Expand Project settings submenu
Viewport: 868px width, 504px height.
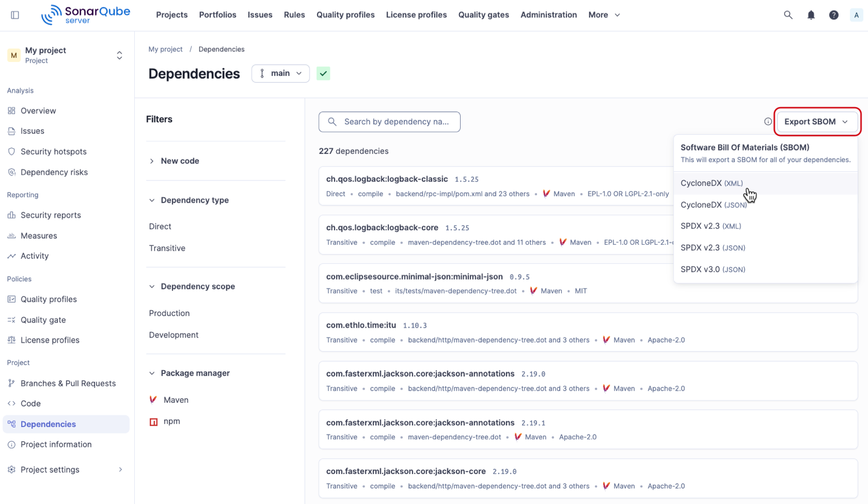pos(120,470)
